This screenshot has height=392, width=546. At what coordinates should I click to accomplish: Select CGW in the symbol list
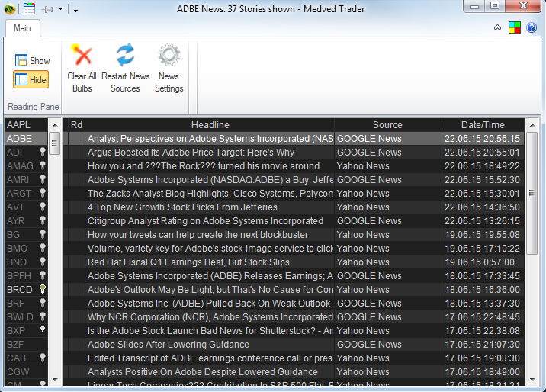tap(26, 372)
